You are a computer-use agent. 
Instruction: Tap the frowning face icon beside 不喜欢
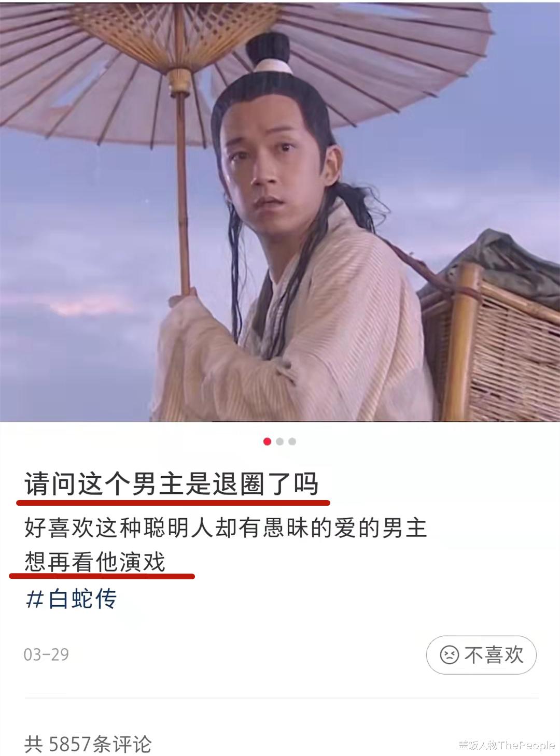[449, 655]
